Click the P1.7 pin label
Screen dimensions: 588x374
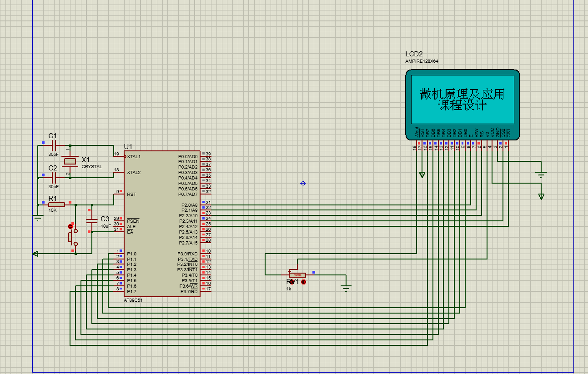coord(131,291)
